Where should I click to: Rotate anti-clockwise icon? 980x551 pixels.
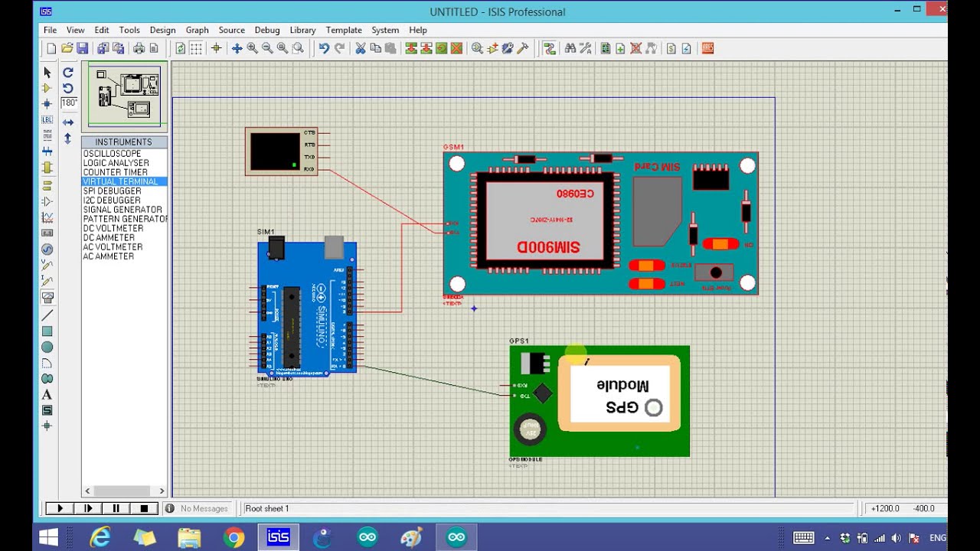click(68, 88)
